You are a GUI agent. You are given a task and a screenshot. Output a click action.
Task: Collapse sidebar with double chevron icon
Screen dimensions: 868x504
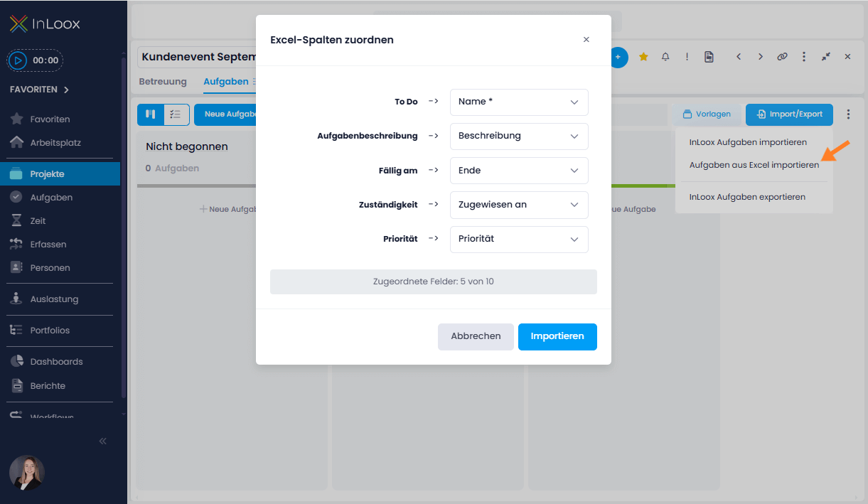pyautogui.click(x=102, y=441)
